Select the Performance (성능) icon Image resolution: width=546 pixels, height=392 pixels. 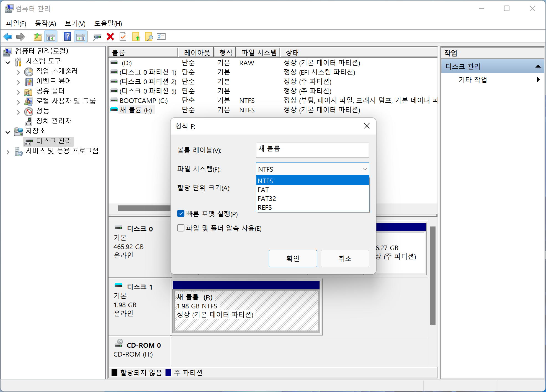click(29, 112)
